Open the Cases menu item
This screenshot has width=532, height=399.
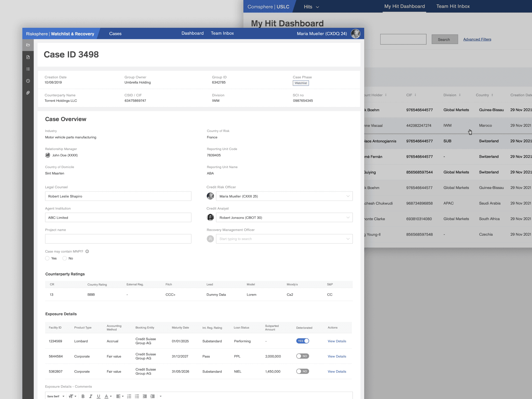tap(115, 34)
